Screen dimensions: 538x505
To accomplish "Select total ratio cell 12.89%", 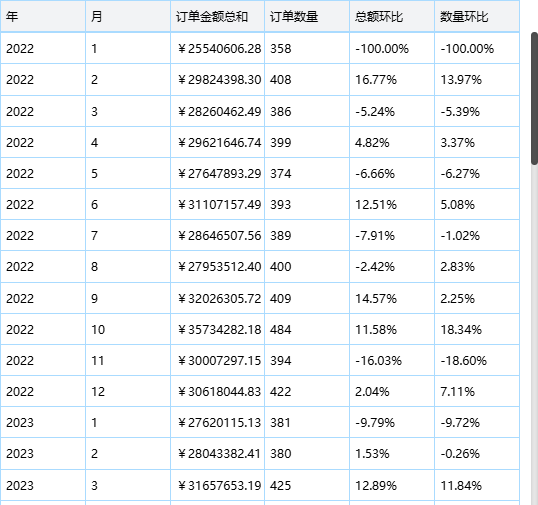I will [392, 485].
